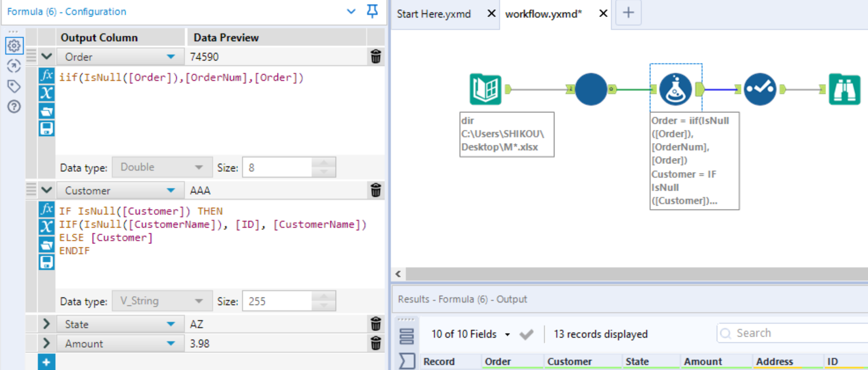Image resolution: width=868 pixels, height=370 pixels.
Task: Pin the Configuration window
Action: (x=372, y=11)
